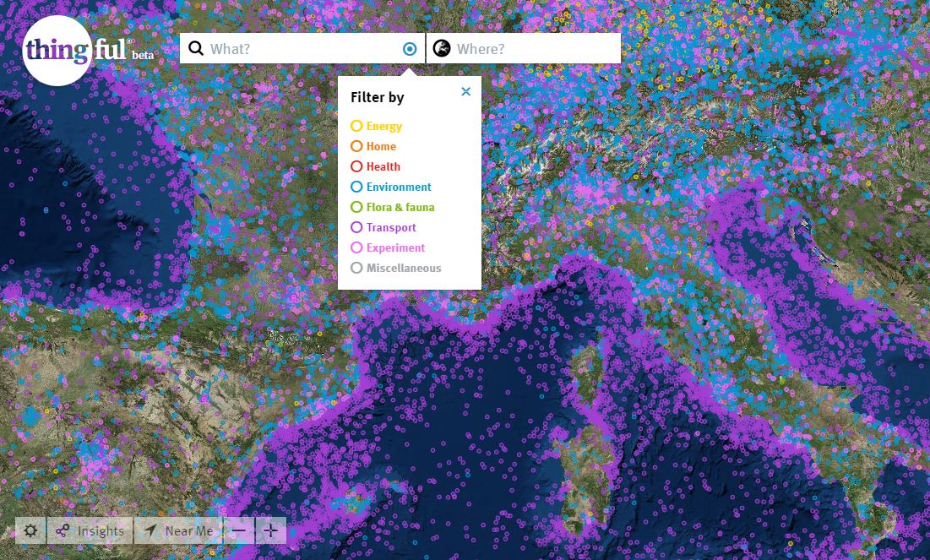Close the Filter by panel
Viewport: 930px width, 560px height.
(465, 91)
